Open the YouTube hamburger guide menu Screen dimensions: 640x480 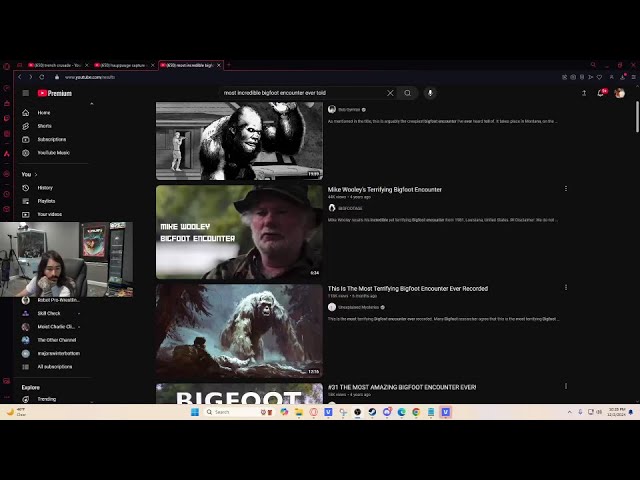pyautogui.click(x=26, y=93)
